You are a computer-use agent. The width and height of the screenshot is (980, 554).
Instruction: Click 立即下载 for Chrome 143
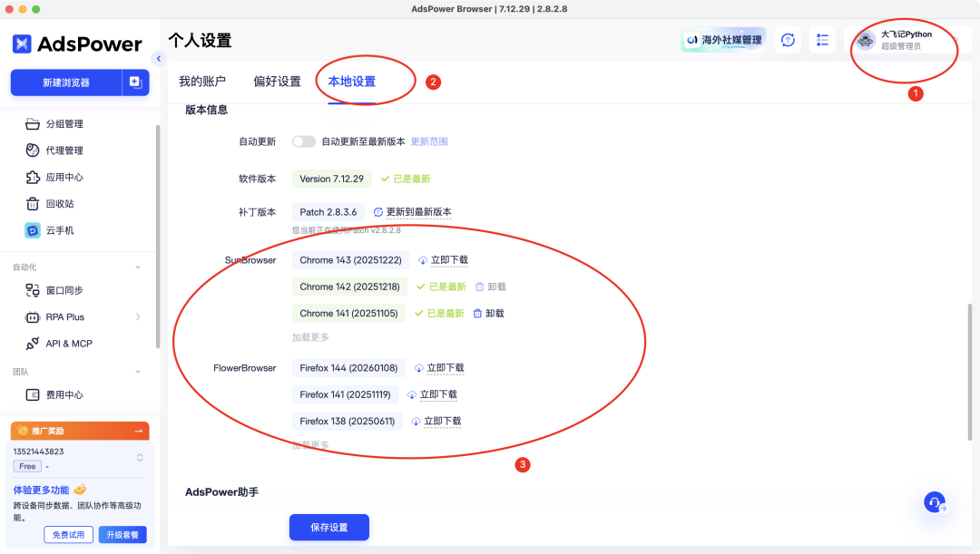tap(449, 260)
